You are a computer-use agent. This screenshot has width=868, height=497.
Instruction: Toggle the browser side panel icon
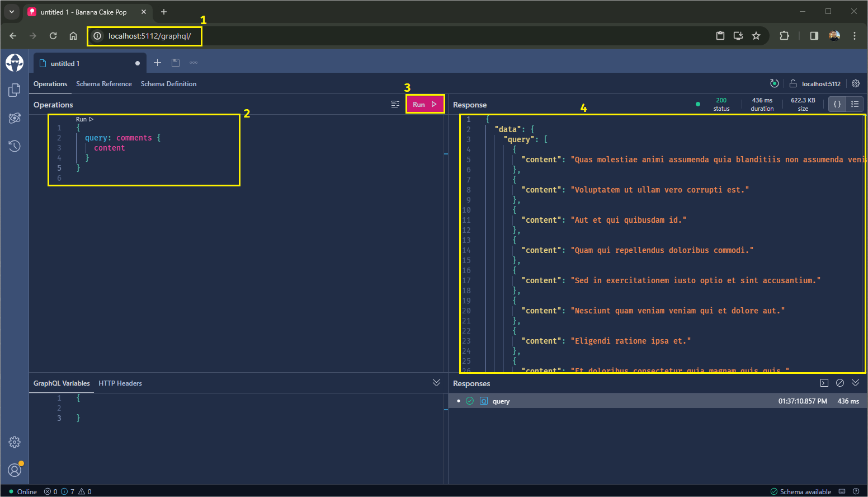(814, 36)
